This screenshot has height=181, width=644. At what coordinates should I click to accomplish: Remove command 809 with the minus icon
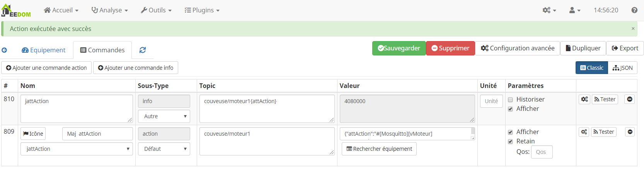click(630, 132)
